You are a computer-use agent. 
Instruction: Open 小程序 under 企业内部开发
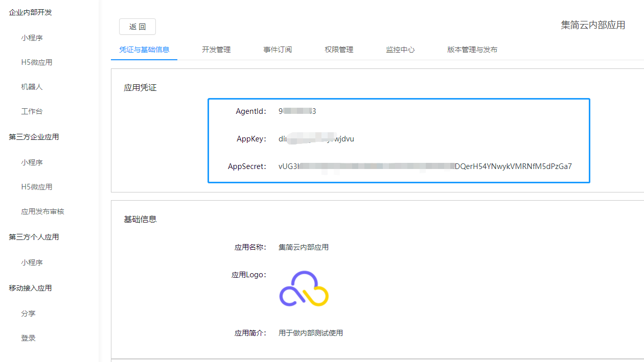pyautogui.click(x=32, y=38)
